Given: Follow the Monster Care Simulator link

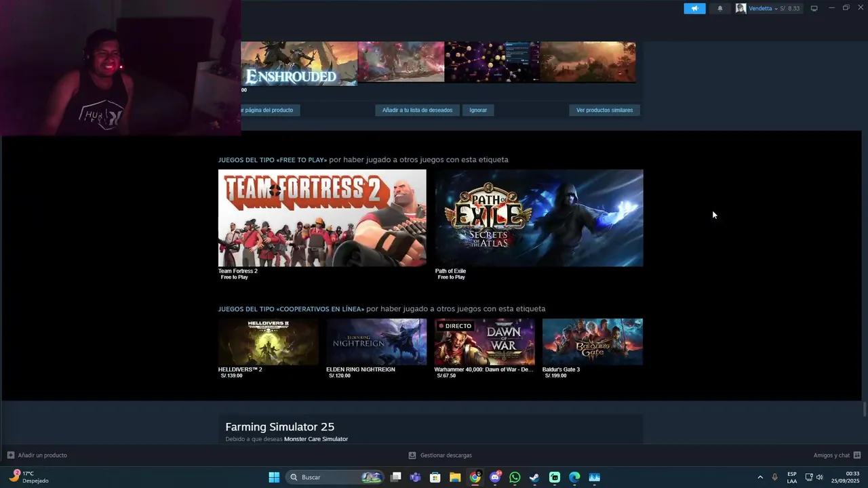Looking at the screenshot, I should click(316, 439).
